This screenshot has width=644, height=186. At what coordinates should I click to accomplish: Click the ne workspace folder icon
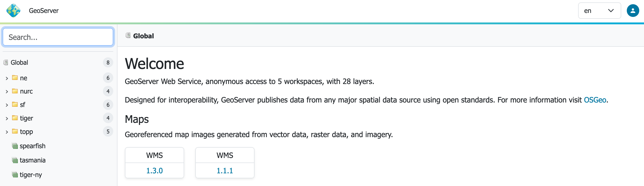click(x=15, y=78)
